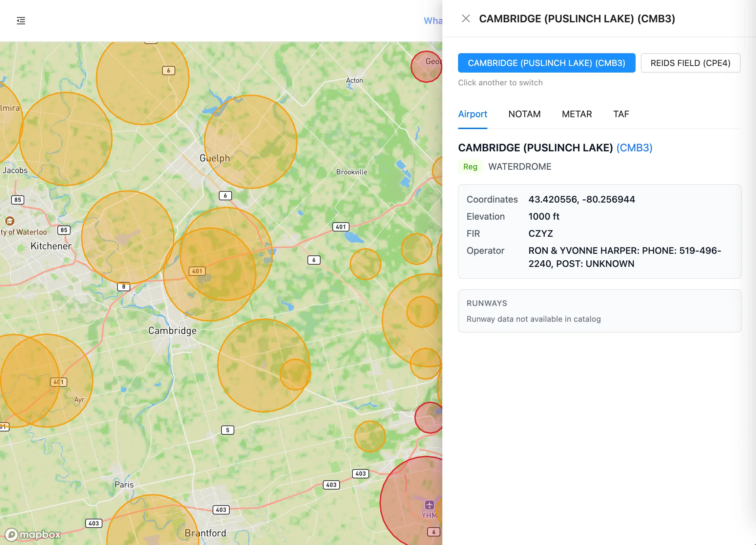Click the Brantford city label
This screenshot has height=545, width=756.
pyautogui.click(x=205, y=533)
